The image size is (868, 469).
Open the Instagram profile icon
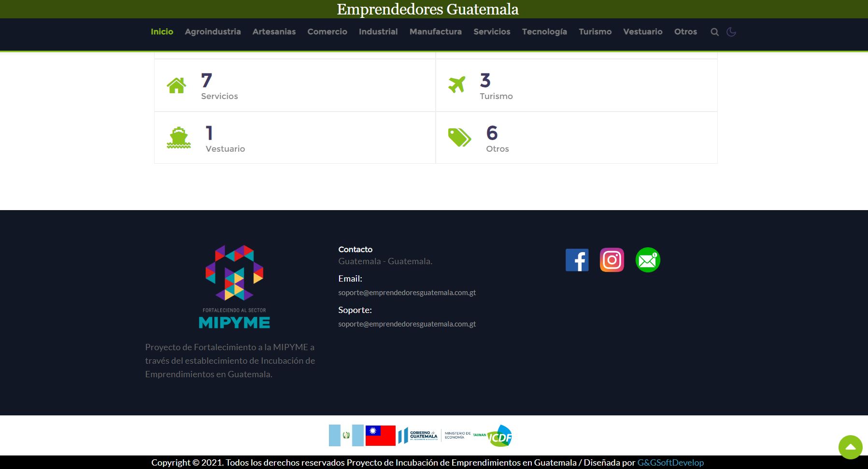click(612, 260)
